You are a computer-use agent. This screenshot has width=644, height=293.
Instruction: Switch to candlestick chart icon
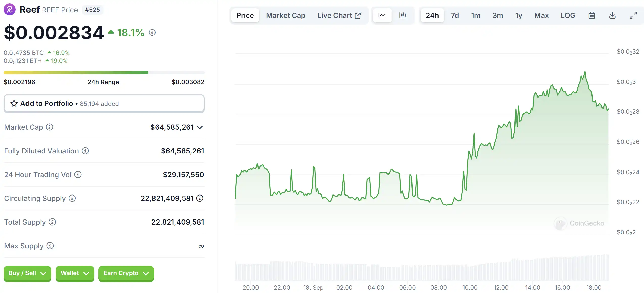tap(403, 15)
